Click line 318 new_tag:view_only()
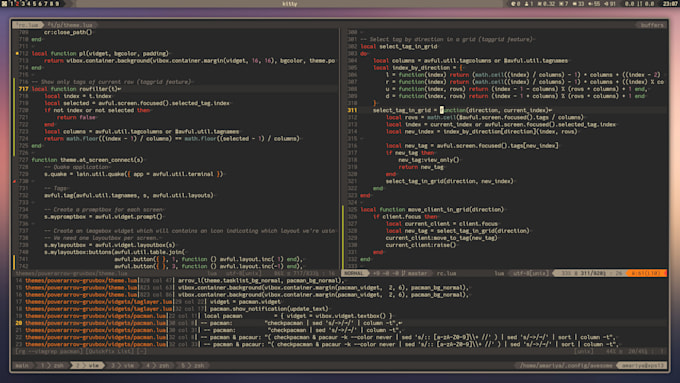This screenshot has height=383, width=680. tap(428, 160)
